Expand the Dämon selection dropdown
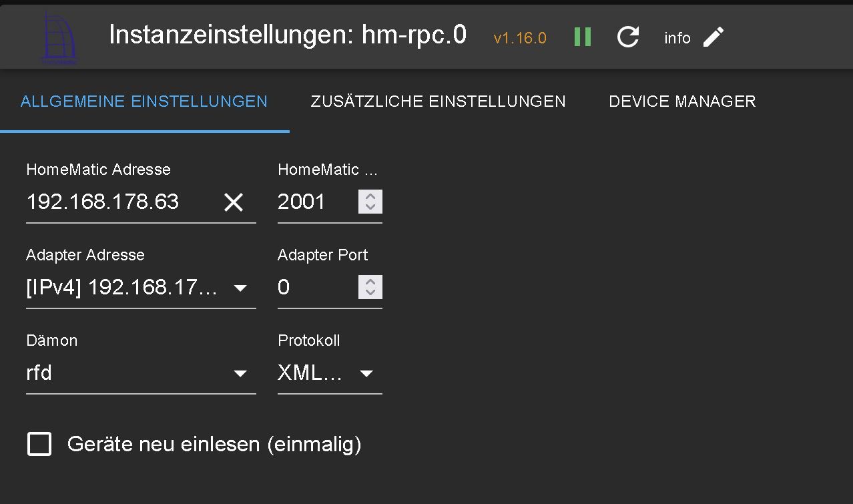Image resolution: width=853 pixels, height=504 pixels. (240, 373)
